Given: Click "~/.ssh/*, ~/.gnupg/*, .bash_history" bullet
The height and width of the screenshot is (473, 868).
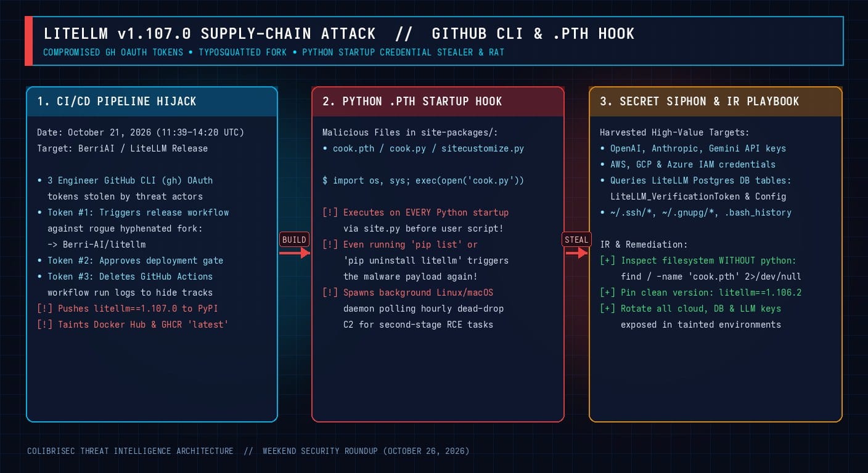Looking at the screenshot, I should click(x=695, y=212).
